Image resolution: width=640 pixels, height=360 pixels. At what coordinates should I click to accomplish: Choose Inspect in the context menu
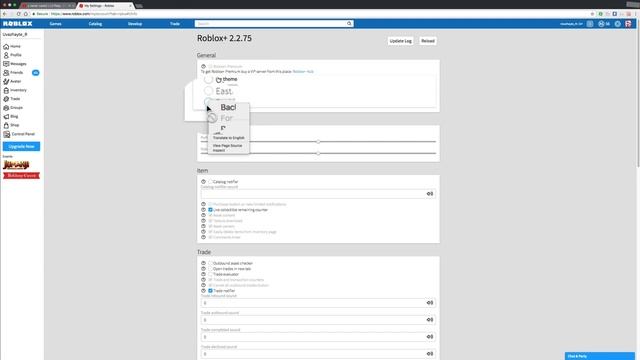pyautogui.click(x=219, y=150)
